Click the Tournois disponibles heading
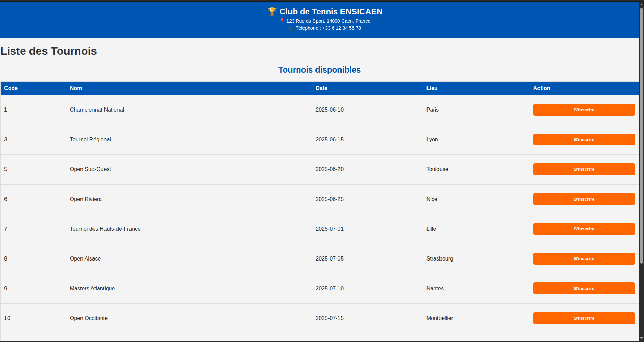 click(319, 70)
